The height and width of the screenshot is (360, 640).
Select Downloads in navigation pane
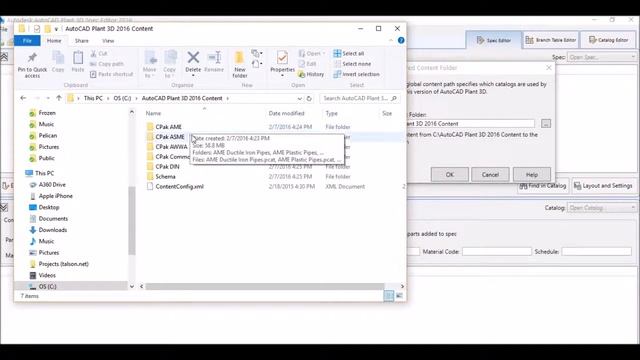point(53,230)
